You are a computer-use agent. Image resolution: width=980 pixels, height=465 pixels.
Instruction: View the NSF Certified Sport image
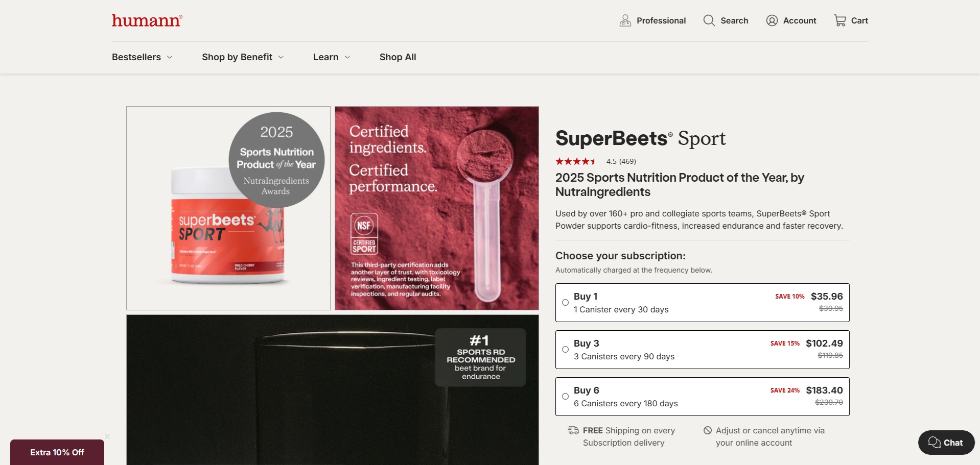437,208
